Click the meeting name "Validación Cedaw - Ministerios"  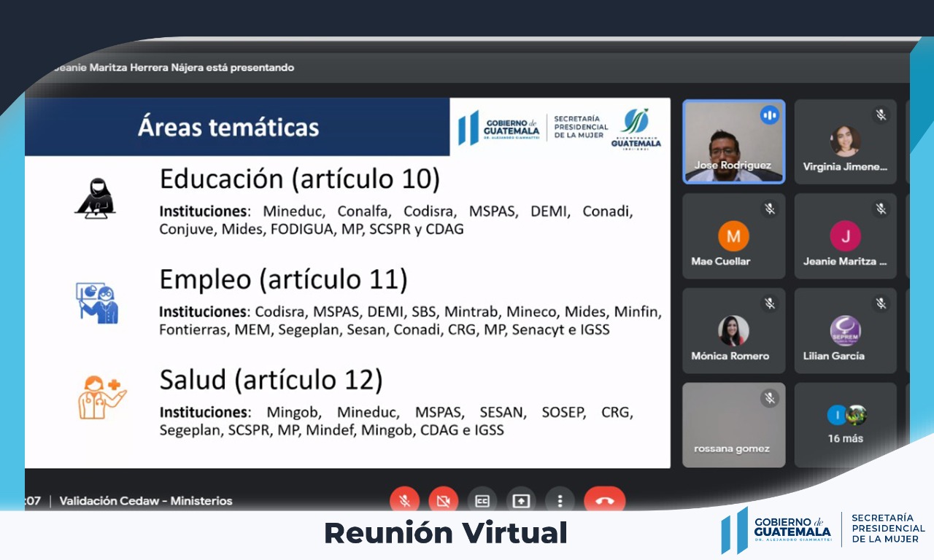146,501
